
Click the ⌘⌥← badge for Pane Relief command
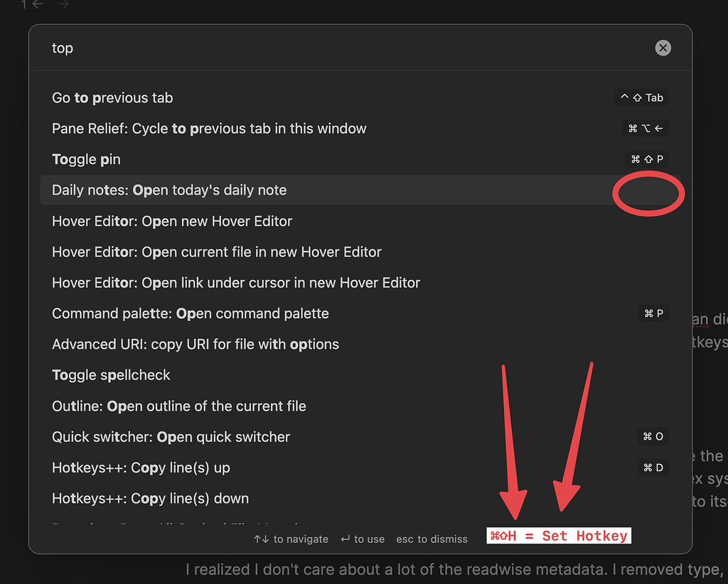[x=644, y=128]
